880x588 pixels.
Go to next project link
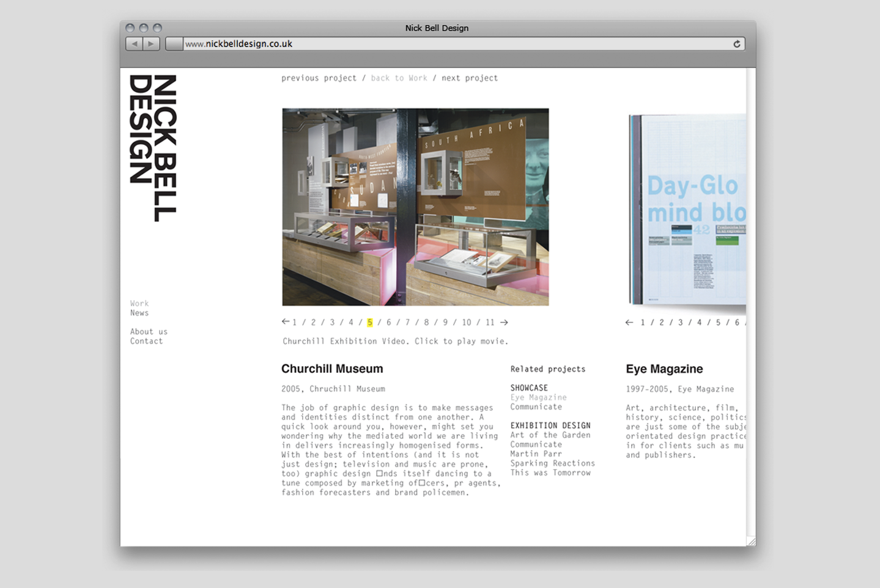pyautogui.click(x=470, y=78)
